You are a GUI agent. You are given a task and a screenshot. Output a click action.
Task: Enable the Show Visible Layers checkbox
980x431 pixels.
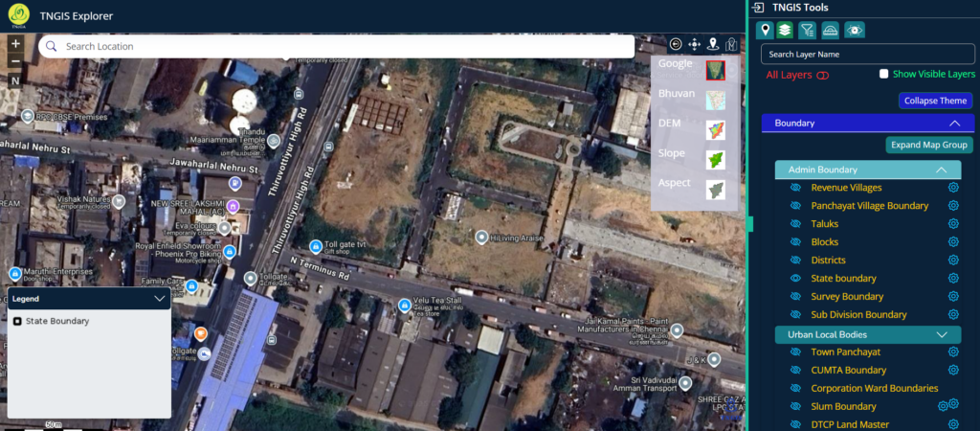click(884, 74)
